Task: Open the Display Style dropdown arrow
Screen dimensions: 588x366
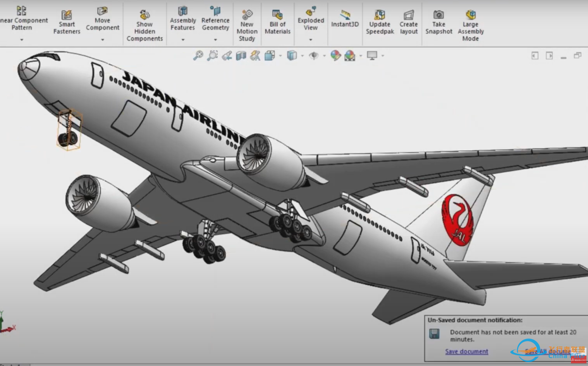Action: [x=302, y=56]
